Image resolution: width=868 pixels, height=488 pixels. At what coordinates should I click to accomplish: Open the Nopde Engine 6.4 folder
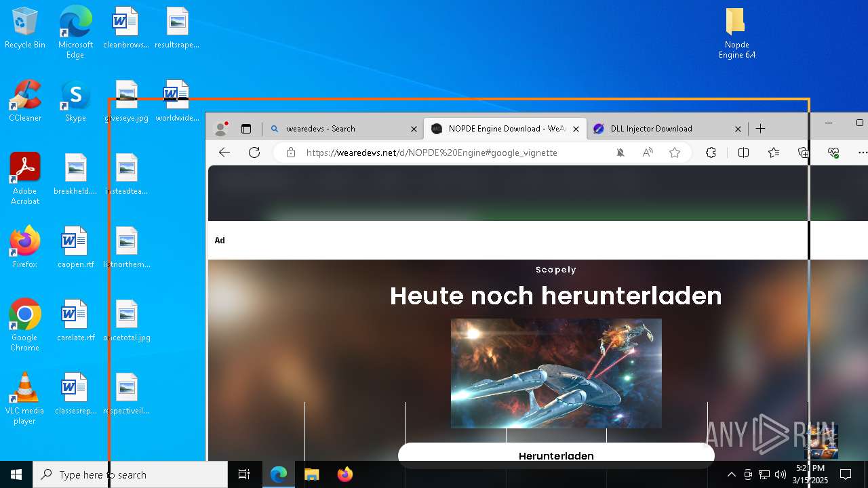tap(736, 33)
